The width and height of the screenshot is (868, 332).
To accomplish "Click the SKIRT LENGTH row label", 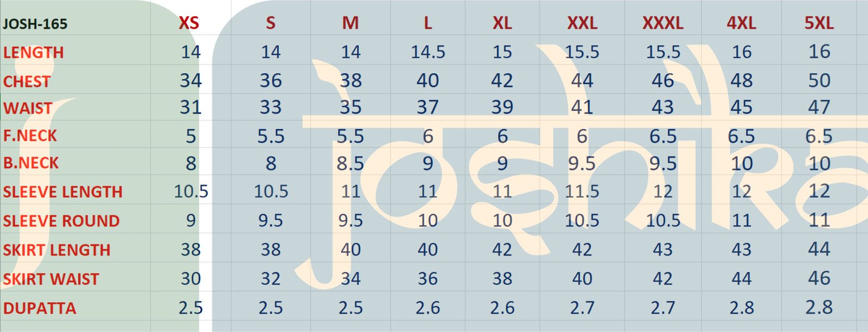I will pyautogui.click(x=57, y=250).
